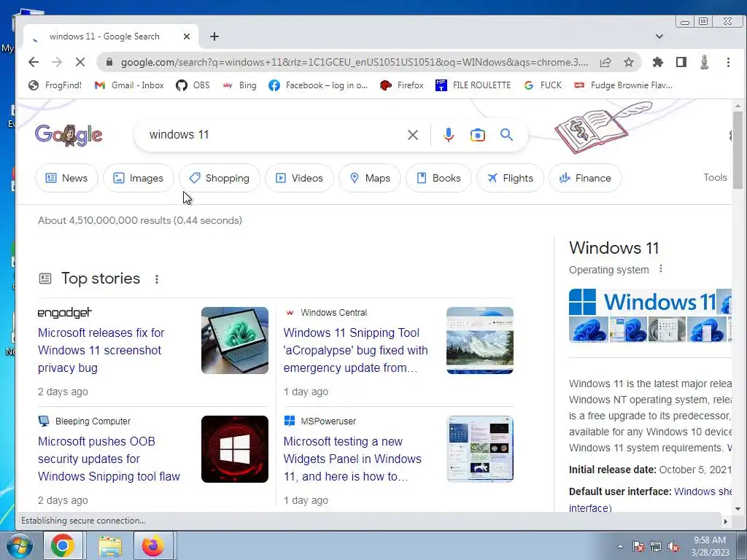Open the OBS GitHub bookmark
The width and height of the screenshot is (747, 560).
pyautogui.click(x=193, y=85)
